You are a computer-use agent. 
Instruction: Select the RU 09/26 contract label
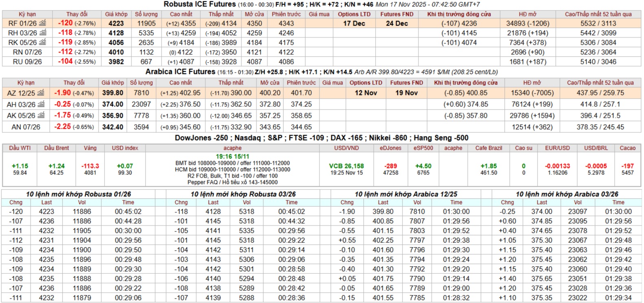click(27, 61)
